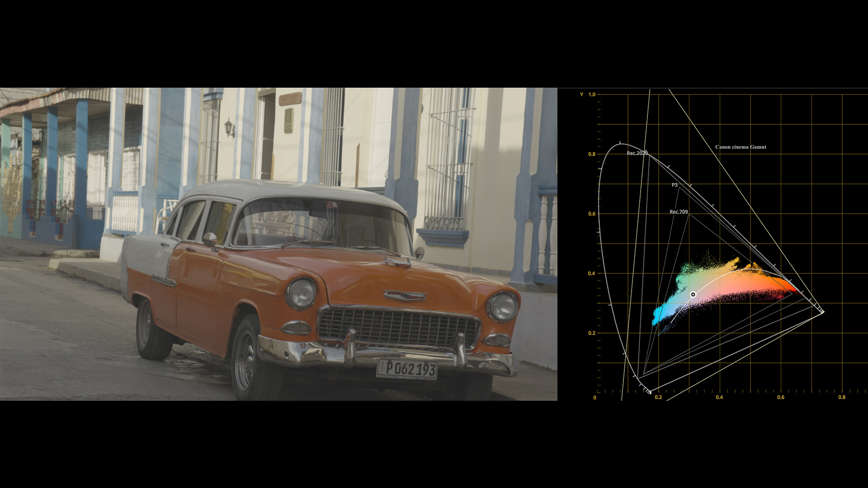Click the 0.8 value on vertical axis
This screenshot has height=488, width=868.
592,154
